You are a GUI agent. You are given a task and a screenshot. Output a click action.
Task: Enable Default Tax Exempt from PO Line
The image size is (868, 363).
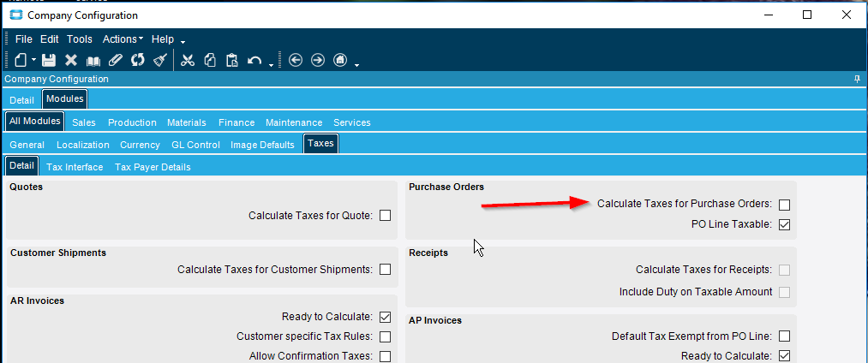[x=784, y=336]
